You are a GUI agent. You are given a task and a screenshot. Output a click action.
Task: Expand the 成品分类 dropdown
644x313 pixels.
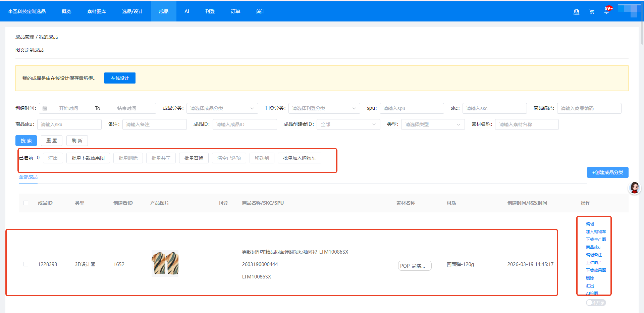[222, 108]
